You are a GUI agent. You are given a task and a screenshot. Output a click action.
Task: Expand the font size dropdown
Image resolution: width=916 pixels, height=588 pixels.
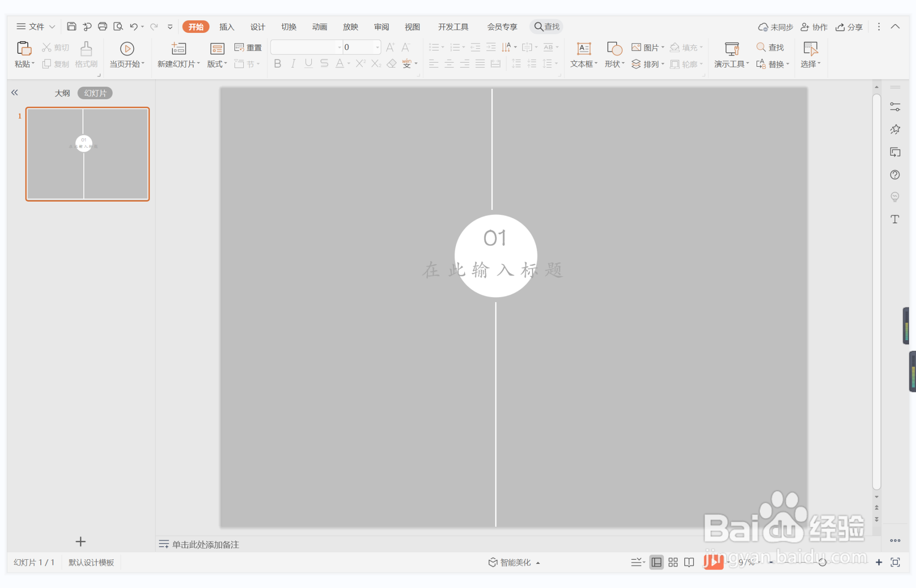tap(377, 47)
